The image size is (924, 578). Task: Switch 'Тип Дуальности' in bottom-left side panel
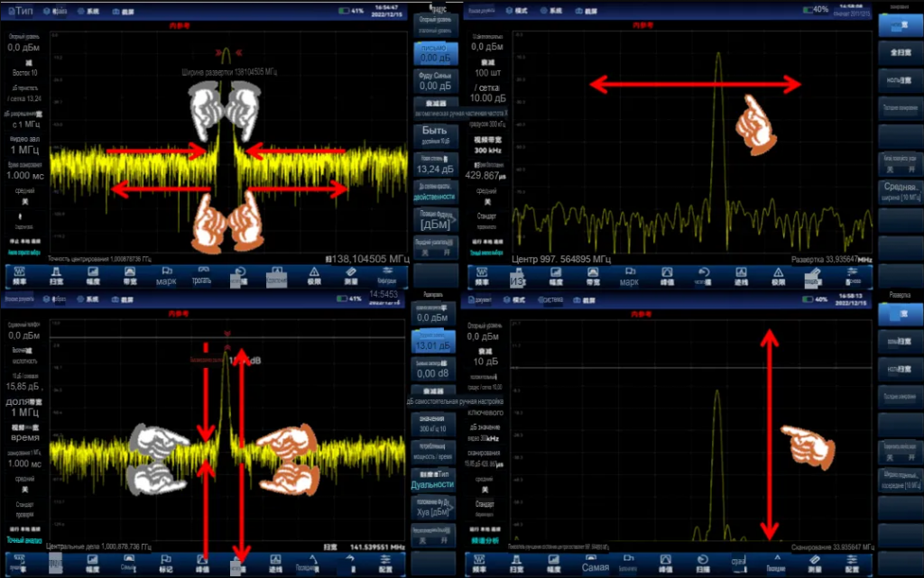(x=434, y=480)
